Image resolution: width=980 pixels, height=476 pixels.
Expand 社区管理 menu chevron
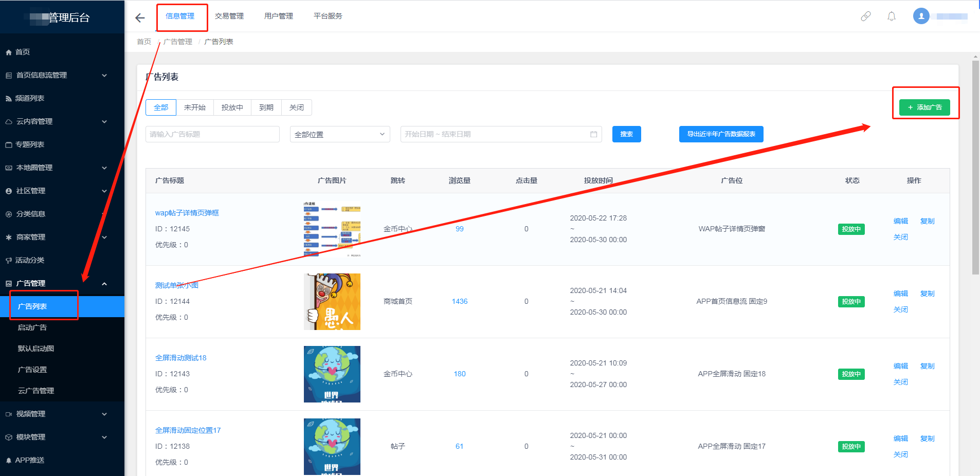point(104,191)
